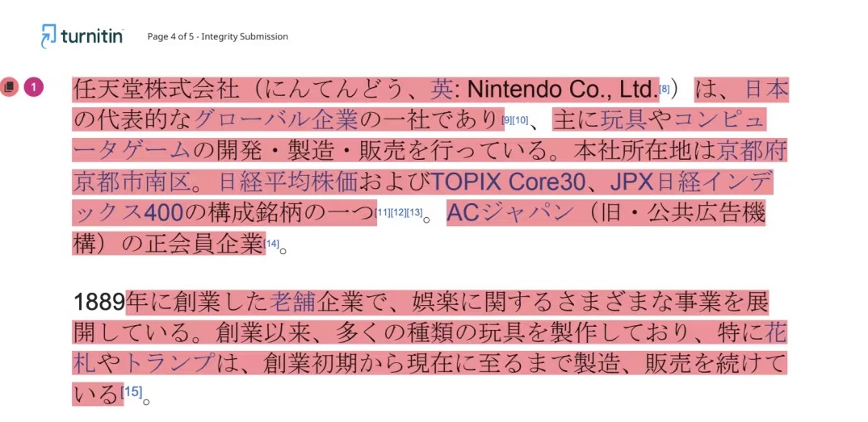Viewport: 868px width, 422px height.
Task: Open footnote reference [15]
Action: [132, 391]
